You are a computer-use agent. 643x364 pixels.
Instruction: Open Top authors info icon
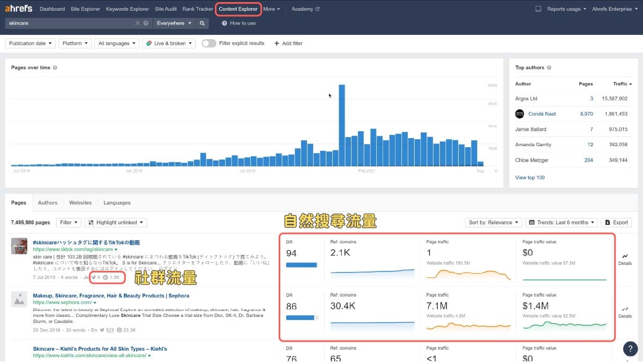549,67
